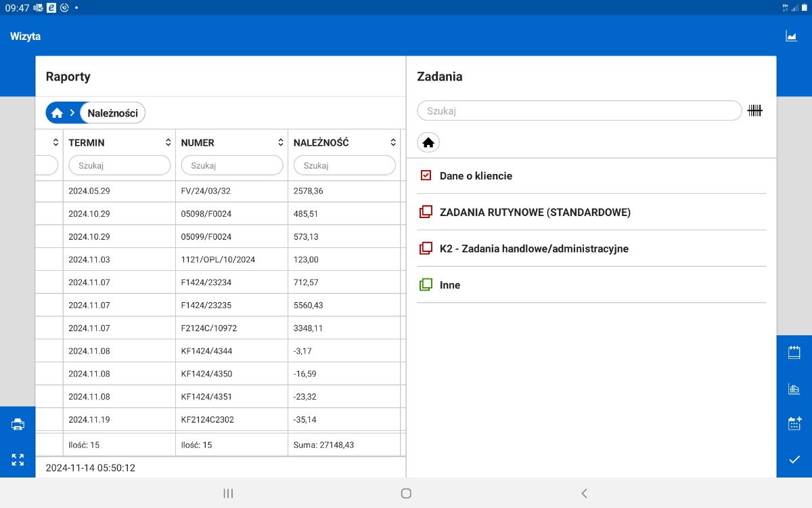Expand the report to fullscreen
This screenshot has height=508, width=812.
tap(18, 460)
